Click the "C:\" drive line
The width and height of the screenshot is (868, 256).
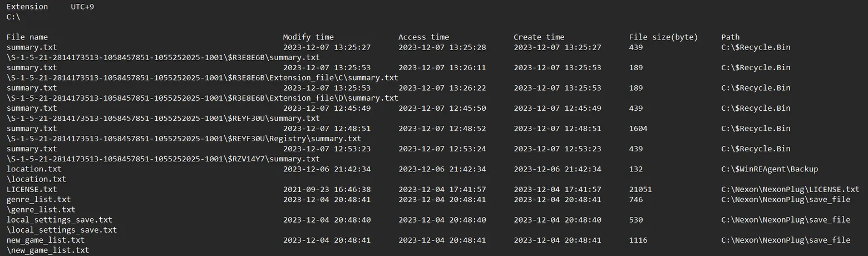(13, 17)
